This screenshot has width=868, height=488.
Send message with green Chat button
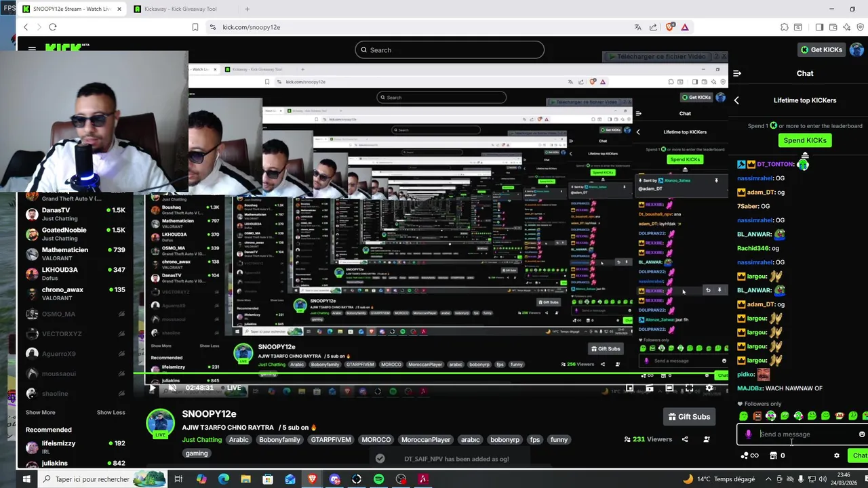point(859,455)
